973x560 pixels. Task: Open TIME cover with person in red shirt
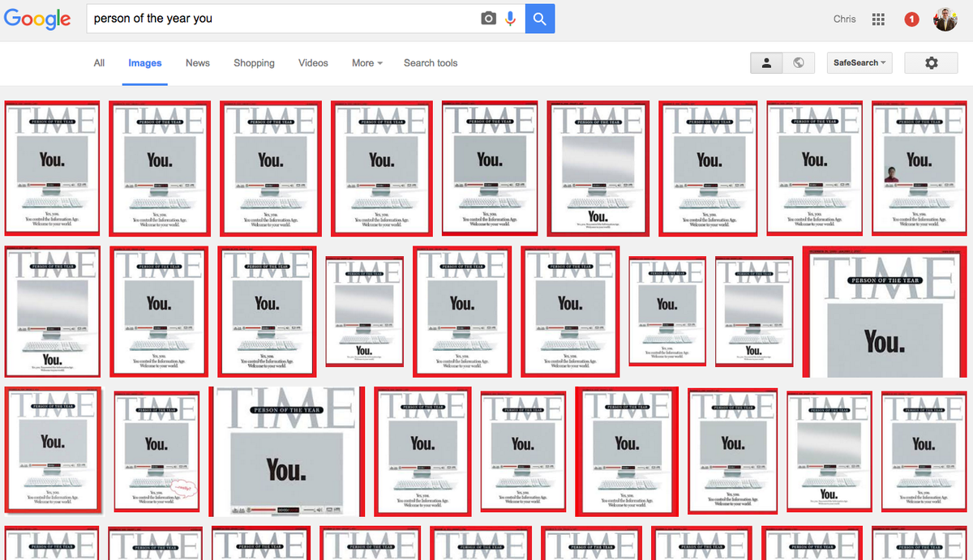point(919,169)
